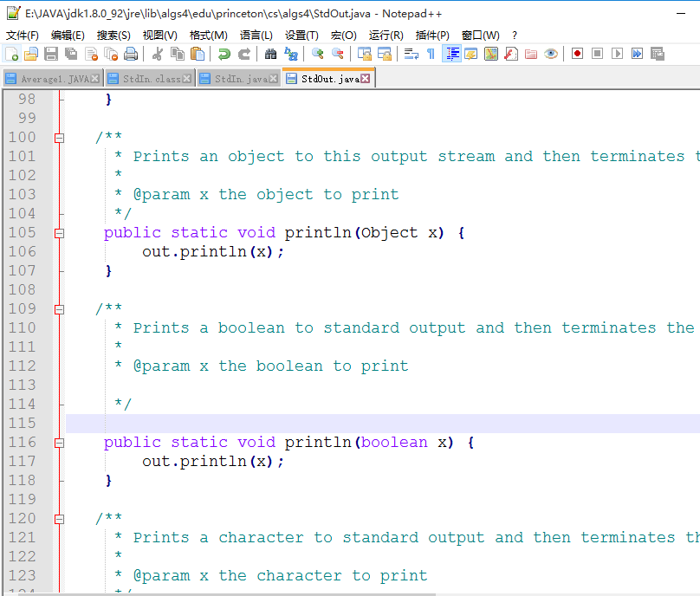Close the current document using toolbar icon
Image resolution: width=700 pixels, height=596 pixels.
(x=91, y=54)
